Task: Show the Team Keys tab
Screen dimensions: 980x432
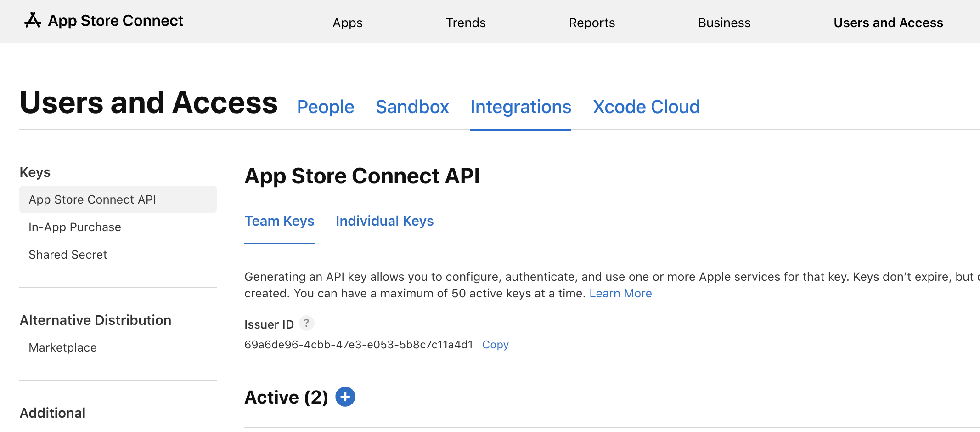Action: coord(279,221)
